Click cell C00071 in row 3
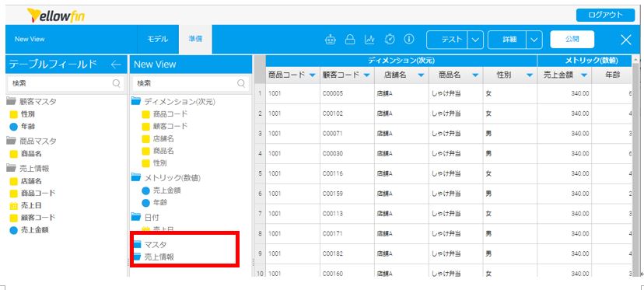The height and width of the screenshot is (290, 644). click(x=347, y=134)
